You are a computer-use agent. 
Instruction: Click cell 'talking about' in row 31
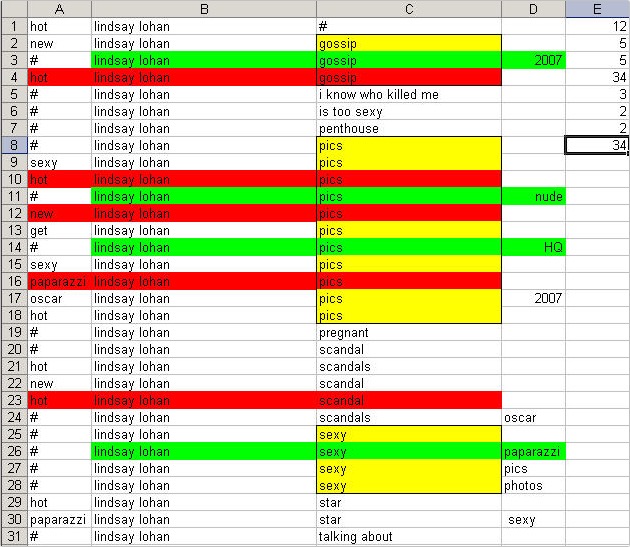tap(409, 536)
